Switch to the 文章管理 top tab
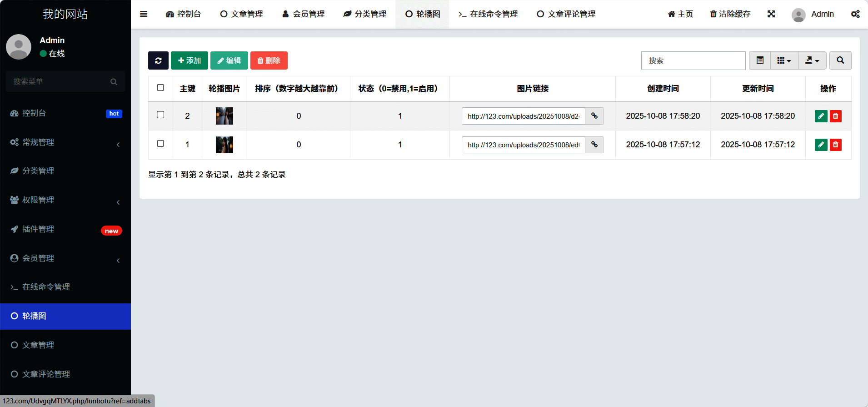Screen dimensions: 868x407 pos(241,14)
